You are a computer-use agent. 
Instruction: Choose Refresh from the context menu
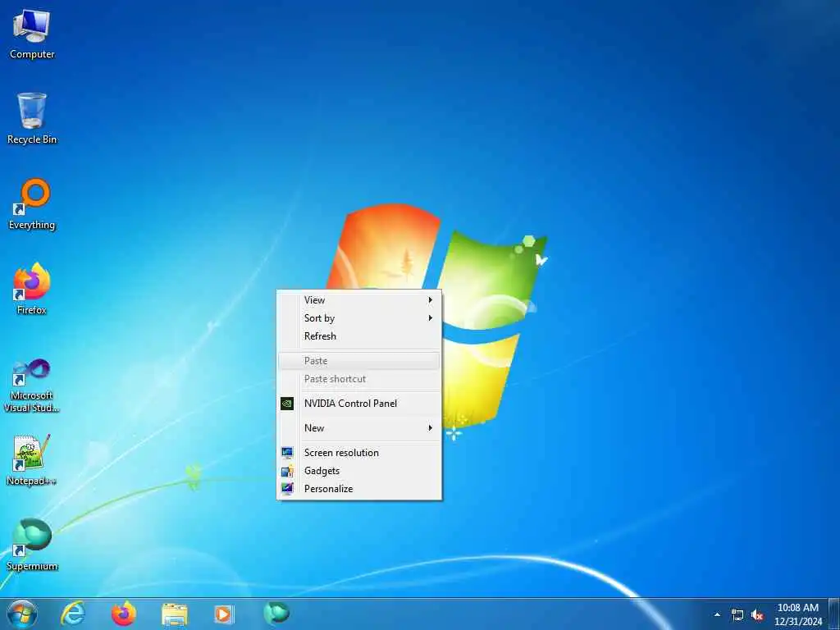[359, 336]
